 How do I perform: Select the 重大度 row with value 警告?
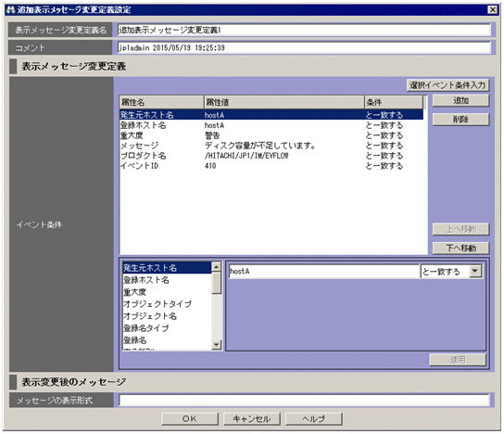click(271, 135)
